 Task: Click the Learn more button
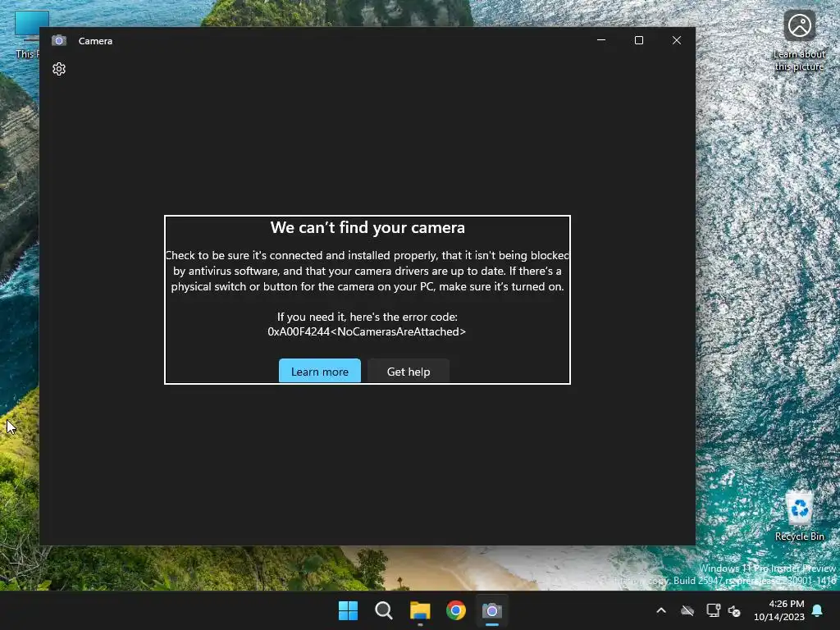click(x=320, y=372)
